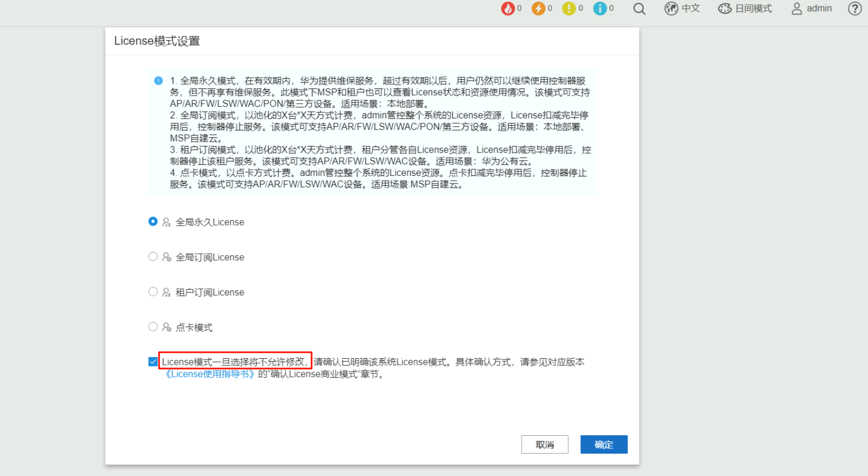The image size is (868, 476).
Task: Click the admin user avatar icon
Action: point(796,9)
